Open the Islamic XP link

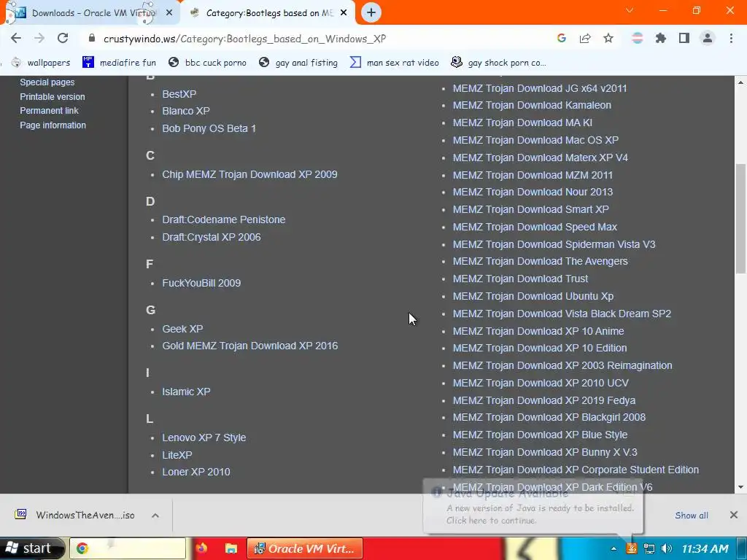[x=186, y=392]
